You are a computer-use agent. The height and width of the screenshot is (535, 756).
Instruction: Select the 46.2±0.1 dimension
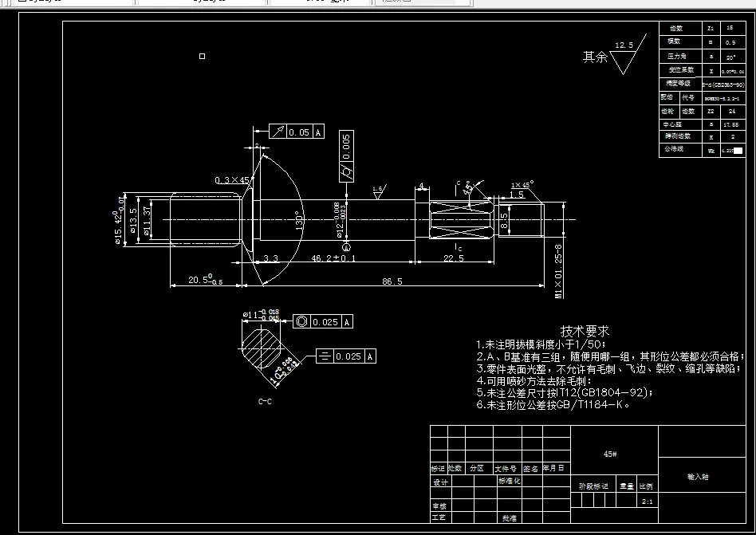point(333,258)
